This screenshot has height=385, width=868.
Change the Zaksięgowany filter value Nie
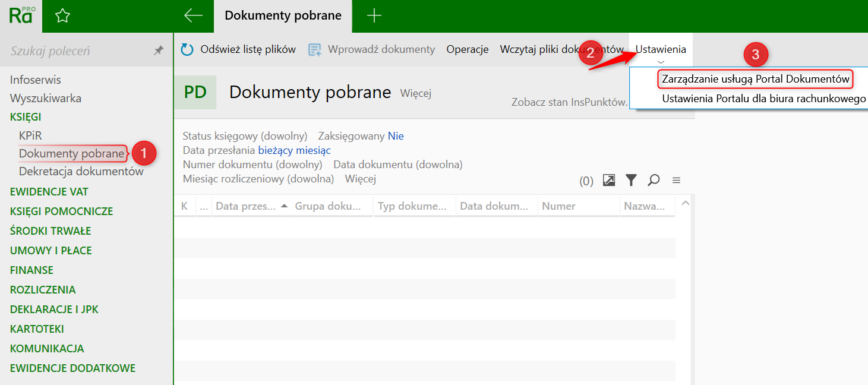(x=396, y=136)
